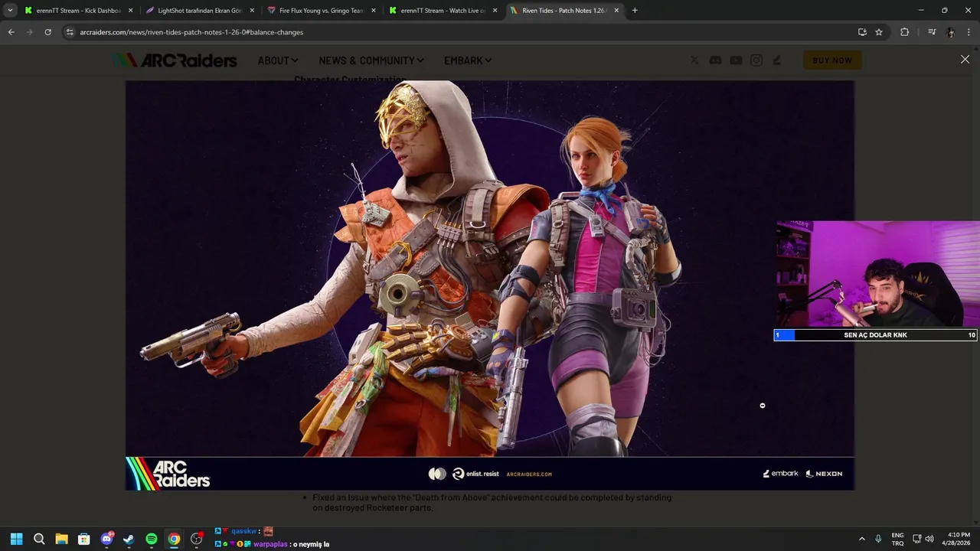Go back in browser history
Image resolution: width=980 pixels, height=551 pixels.
[x=11, y=32]
